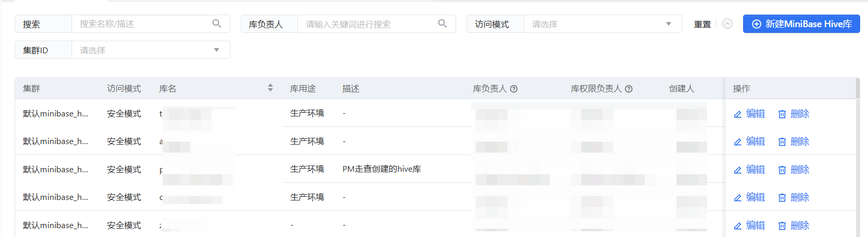Click 编辑 link in the third row
The image size is (868, 237).
(x=755, y=170)
